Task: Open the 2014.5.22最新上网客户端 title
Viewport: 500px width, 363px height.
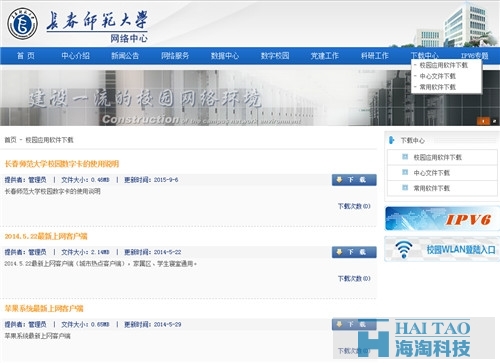Action: pyautogui.click(x=46, y=236)
